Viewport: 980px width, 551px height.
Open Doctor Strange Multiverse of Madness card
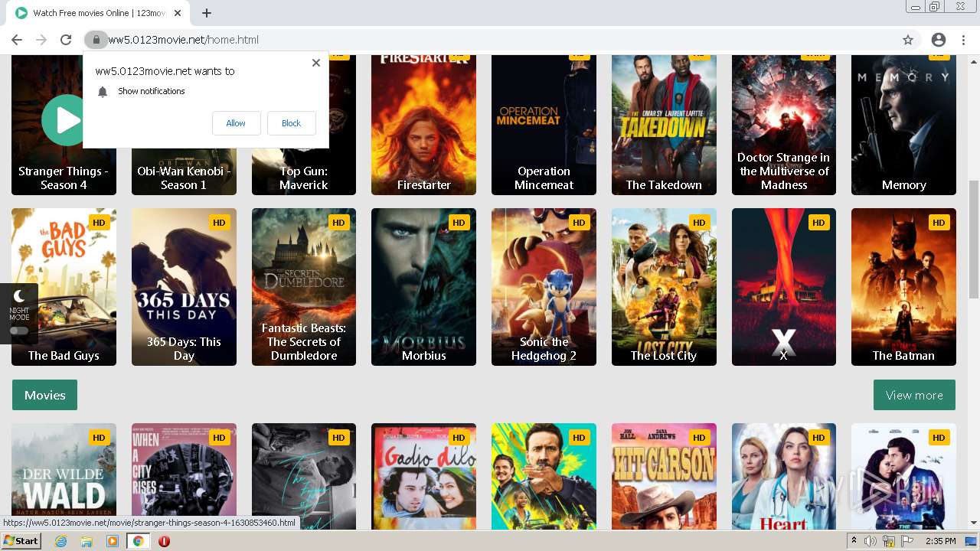(x=784, y=125)
